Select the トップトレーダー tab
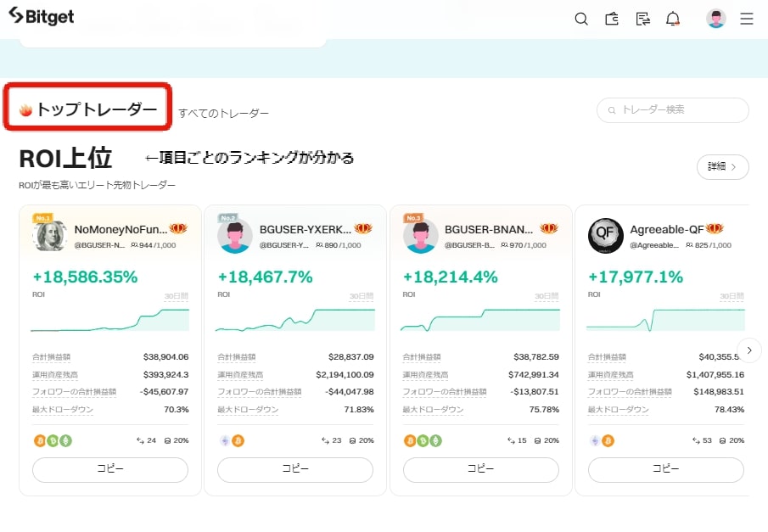 pos(88,109)
